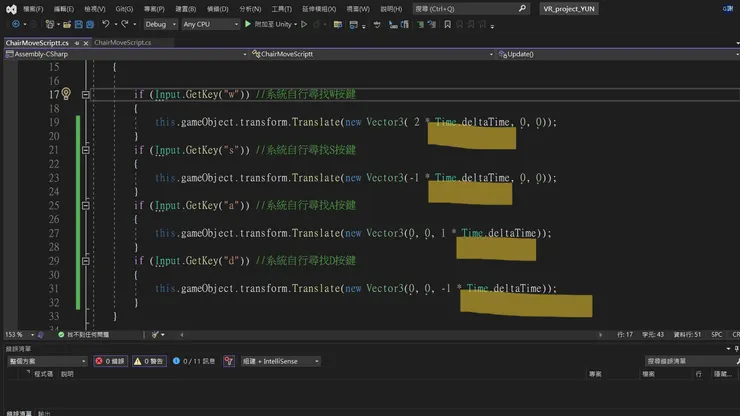The height and width of the screenshot is (416, 740).
Task: Click the lightbulb quick actions icon on line 17
Action: 66,94
